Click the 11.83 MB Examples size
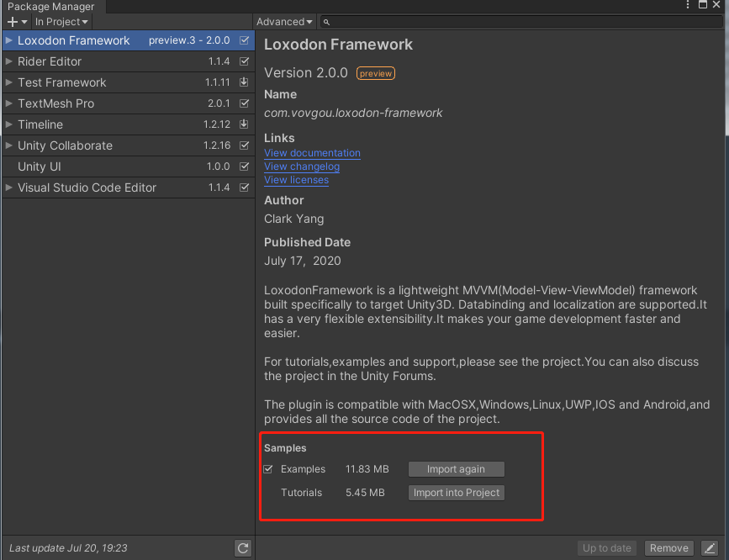 coord(367,469)
